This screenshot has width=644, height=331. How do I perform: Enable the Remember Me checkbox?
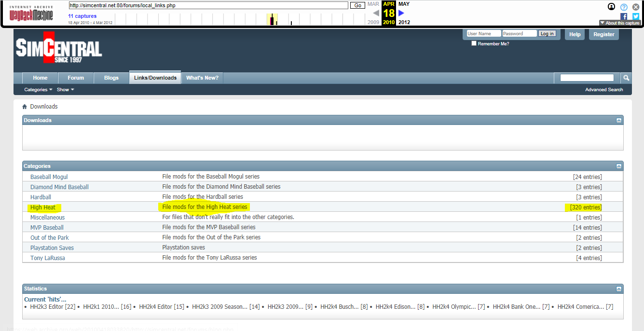click(x=474, y=43)
